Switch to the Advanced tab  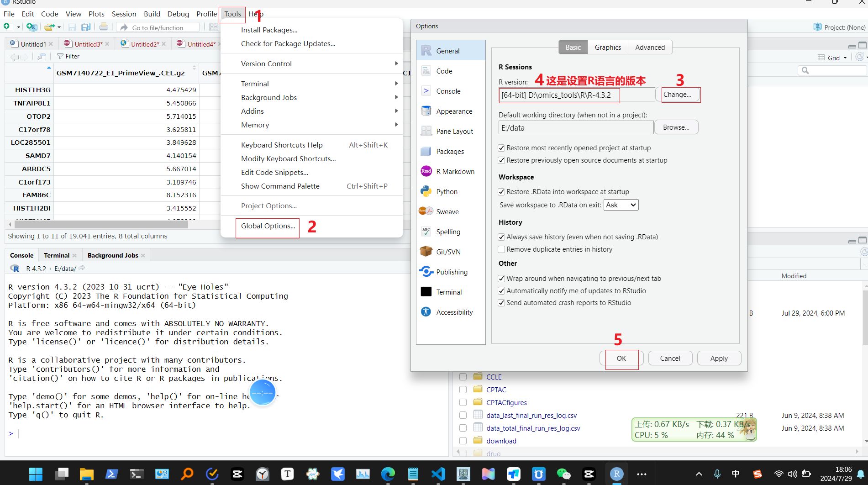pyautogui.click(x=650, y=47)
